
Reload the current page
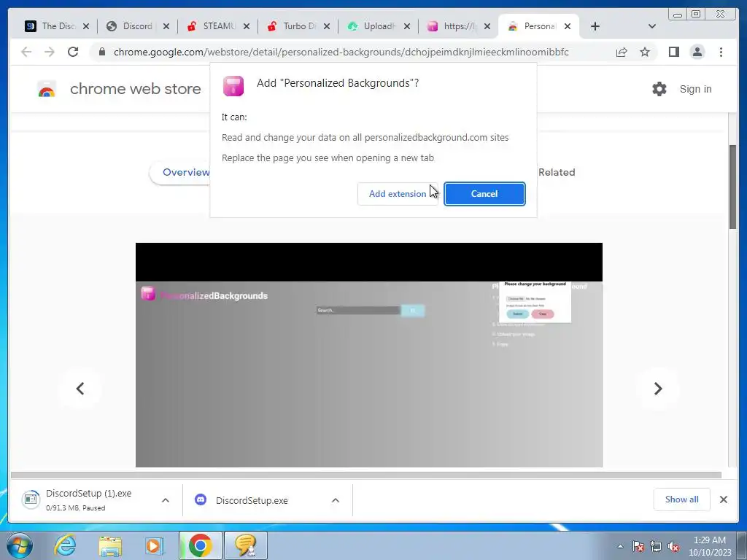[x=73, y=52]
